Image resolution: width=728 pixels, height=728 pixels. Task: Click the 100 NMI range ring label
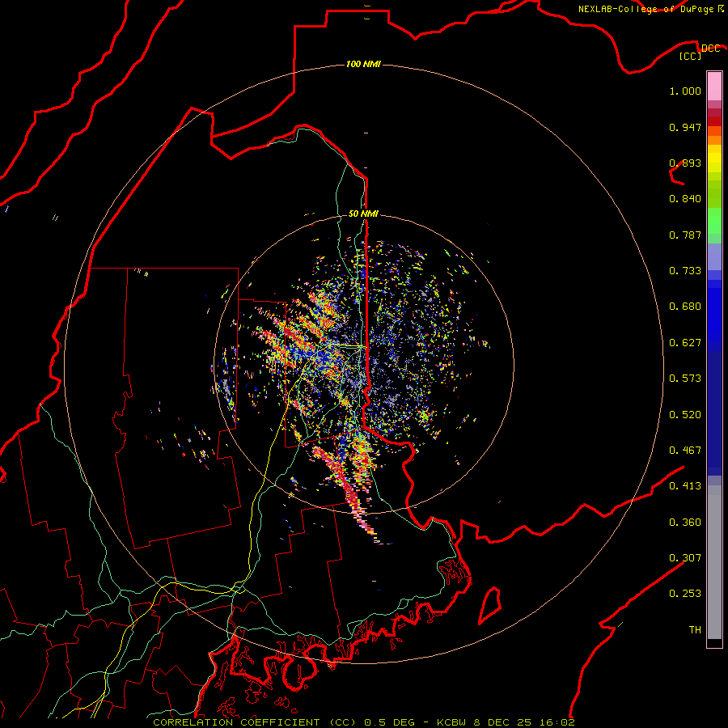click(x=363, y=64)
